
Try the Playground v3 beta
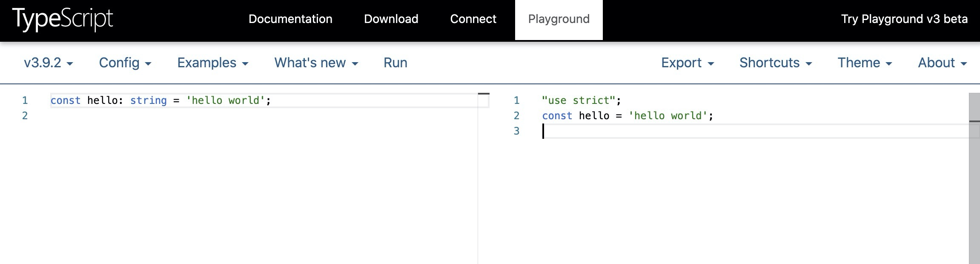904,19
